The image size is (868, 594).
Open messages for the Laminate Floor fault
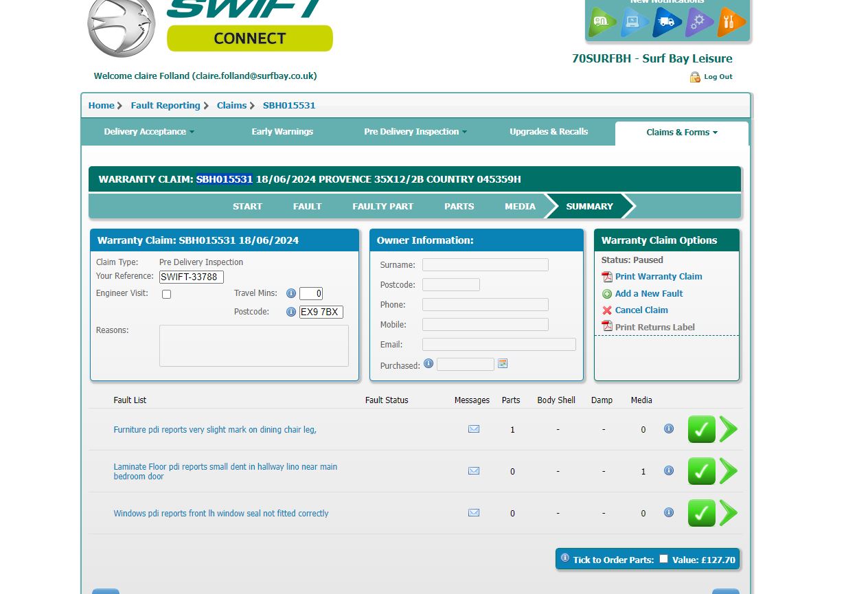[474, 471]
